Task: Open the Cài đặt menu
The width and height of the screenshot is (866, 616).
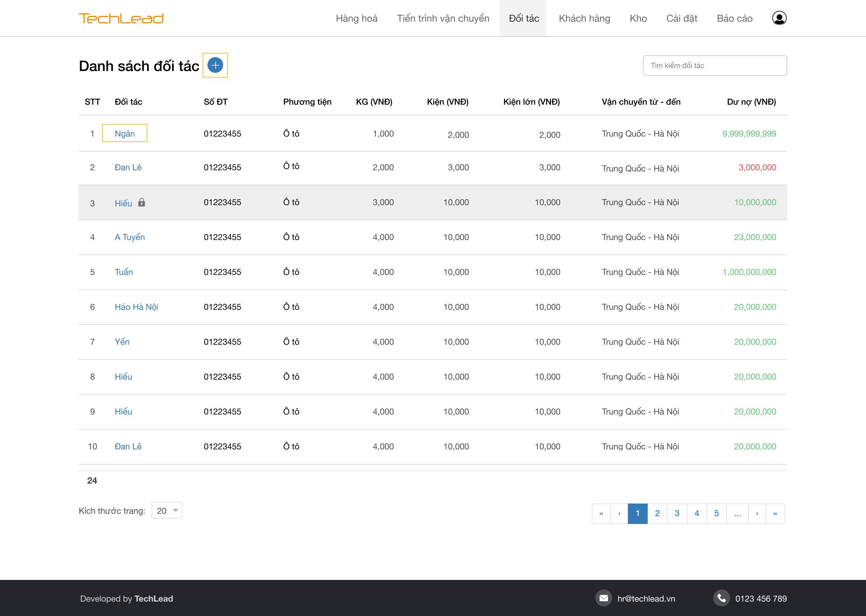Action: [x=681, y=18]
